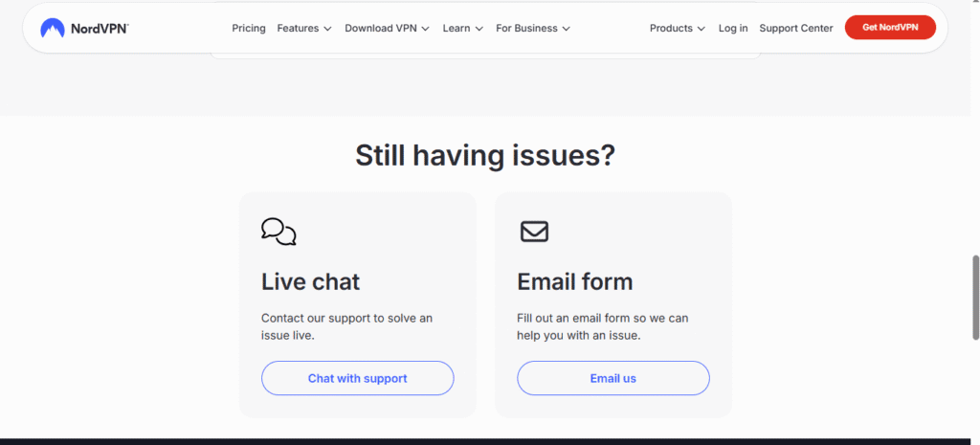Select the Download VPN menu item

click(x=381, y=28)
